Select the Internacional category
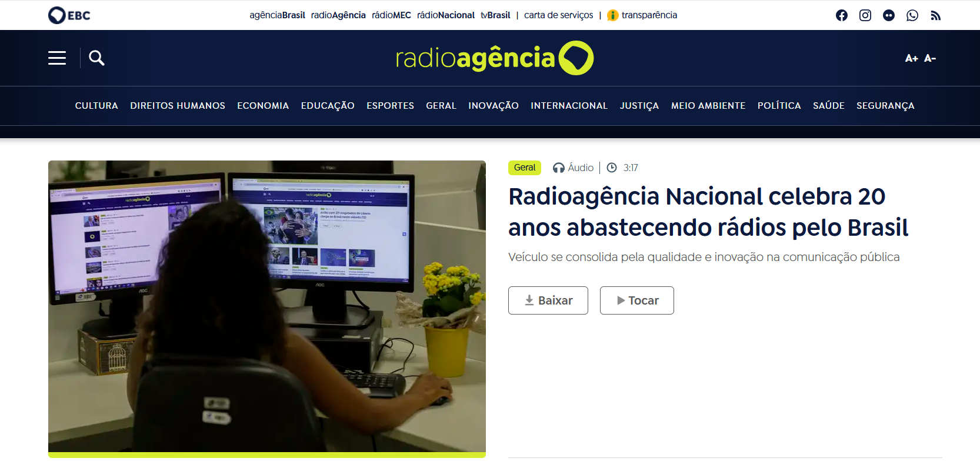The width and height of the screenshot is (980, 468). [569, 106]
